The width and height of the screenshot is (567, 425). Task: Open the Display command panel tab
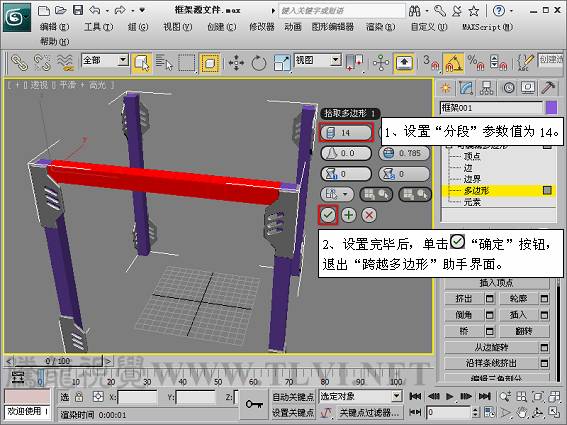click(x=528, y=88)
